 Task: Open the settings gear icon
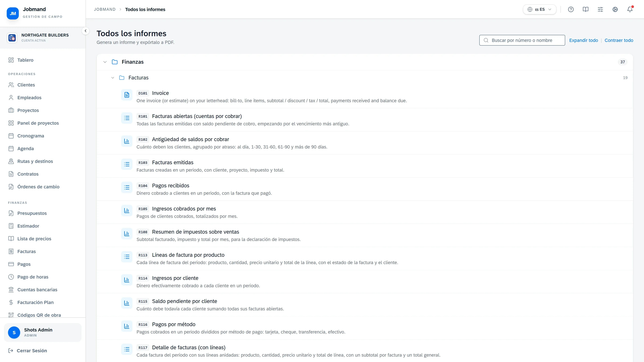[615, 10]
